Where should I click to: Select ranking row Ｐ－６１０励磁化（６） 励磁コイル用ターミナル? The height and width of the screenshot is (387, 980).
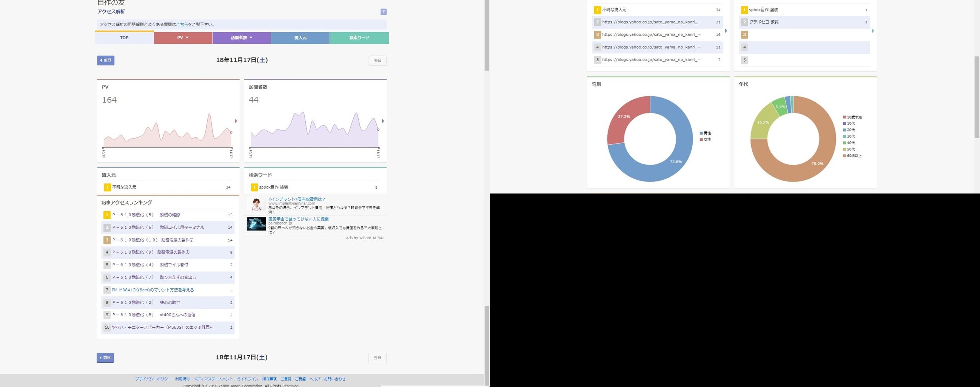coord(168,228)
